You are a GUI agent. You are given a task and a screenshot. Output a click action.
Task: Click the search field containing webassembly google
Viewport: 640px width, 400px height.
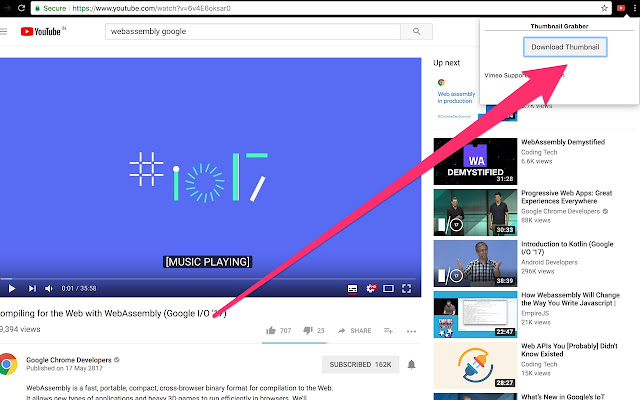253,31
